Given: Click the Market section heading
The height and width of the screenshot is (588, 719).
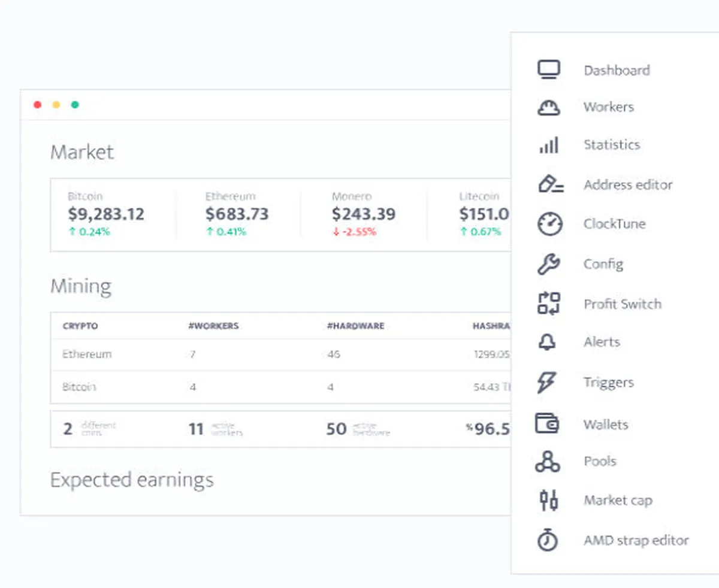Looking at the screenshot, I should coord(82,152).
